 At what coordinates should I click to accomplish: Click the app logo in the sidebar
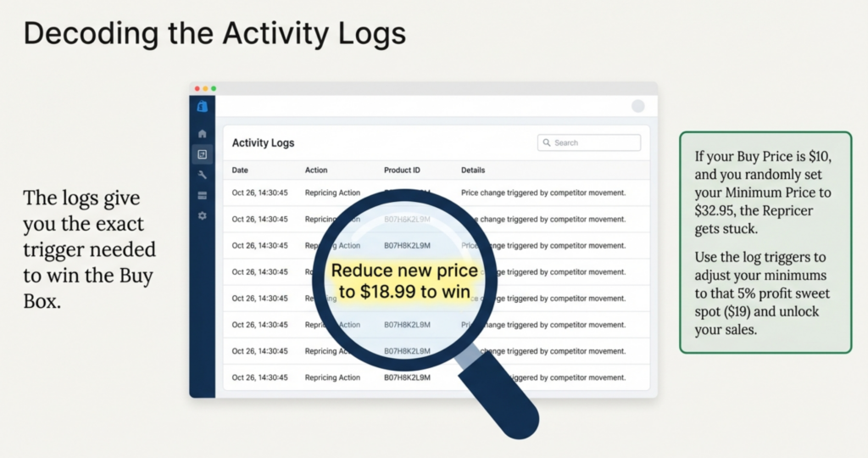tap(202, 107)
